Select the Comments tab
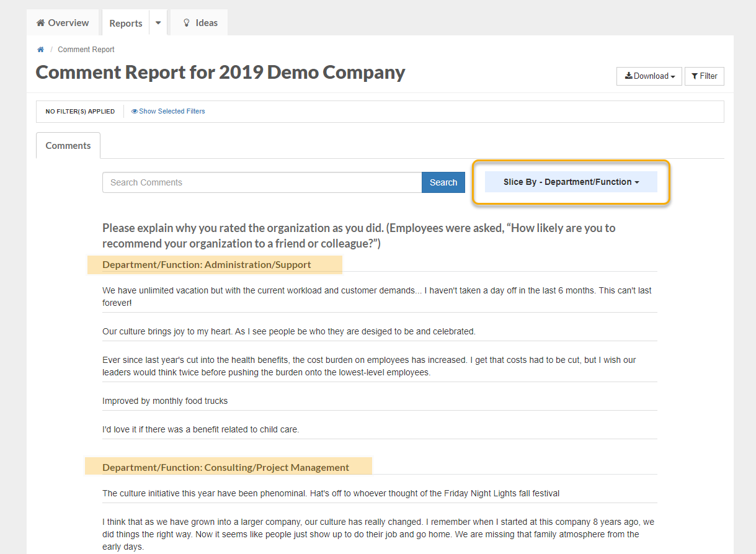Viewport: 756px width, 554px height. [x=68, y=146]
